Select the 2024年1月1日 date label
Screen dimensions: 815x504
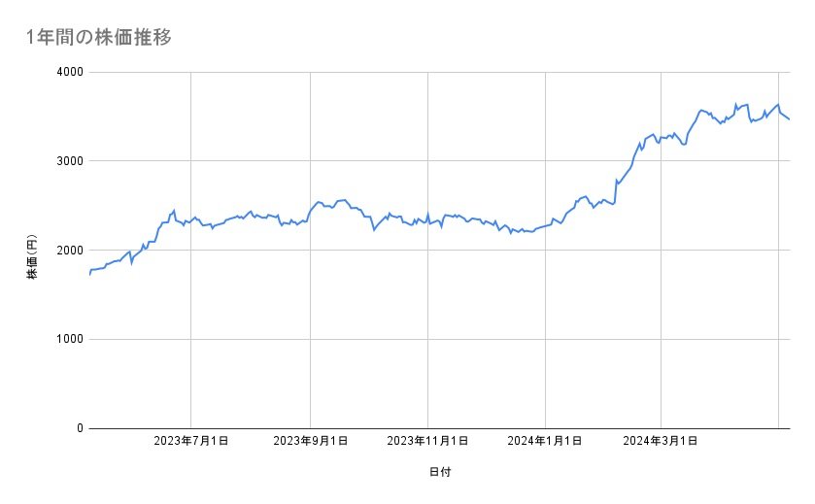pyautogui.click(x=545, y=441)
